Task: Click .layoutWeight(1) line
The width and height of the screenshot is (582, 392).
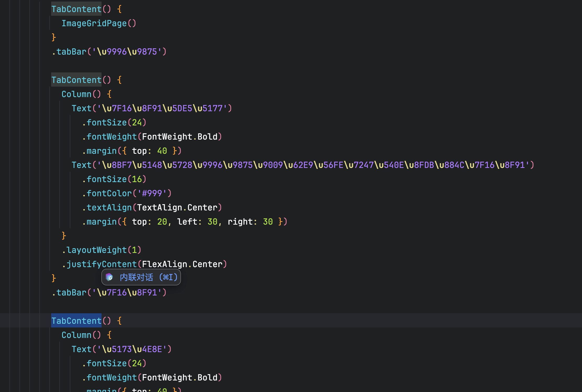Action: [x=102, y=250]
